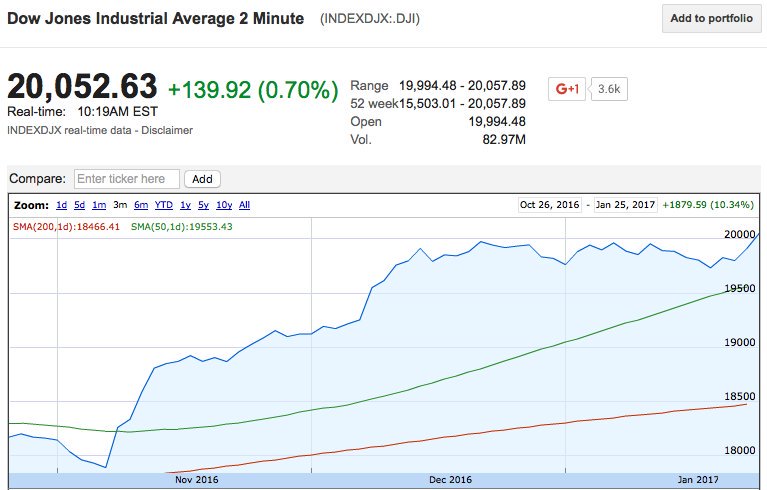Open the 3.6k share count bubble
This screenshot has width=767, height=490.
[x=609, y=89]
